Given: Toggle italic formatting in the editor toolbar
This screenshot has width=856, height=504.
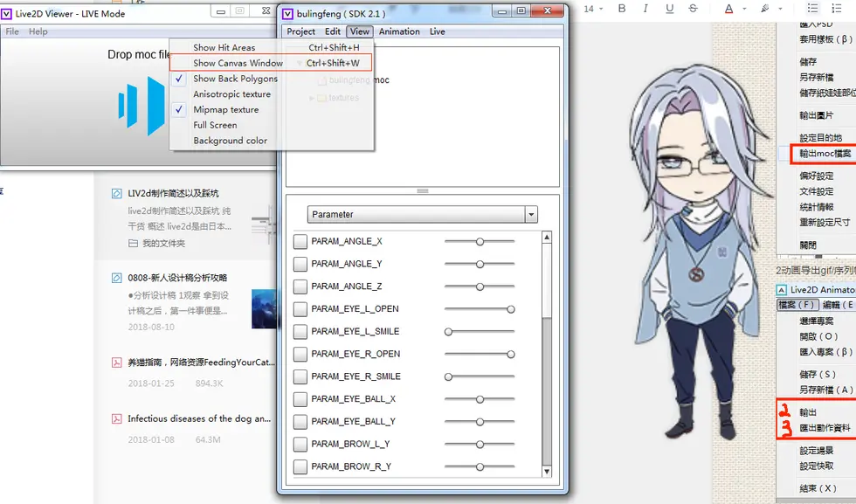Looking at the screenshot, I should click(645, 8).
